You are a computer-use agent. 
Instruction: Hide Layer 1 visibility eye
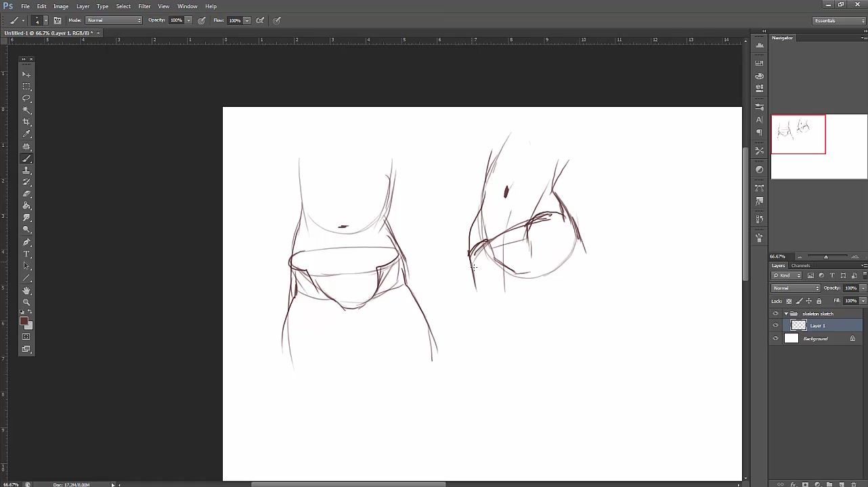click(776, 326)
